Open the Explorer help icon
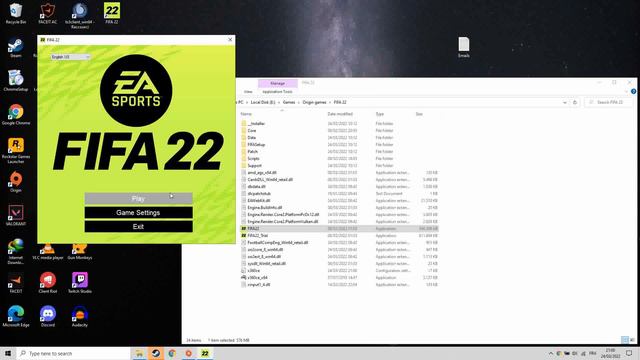Image resolution: width=640 pixels, height=360 pixels. (633, 92)
